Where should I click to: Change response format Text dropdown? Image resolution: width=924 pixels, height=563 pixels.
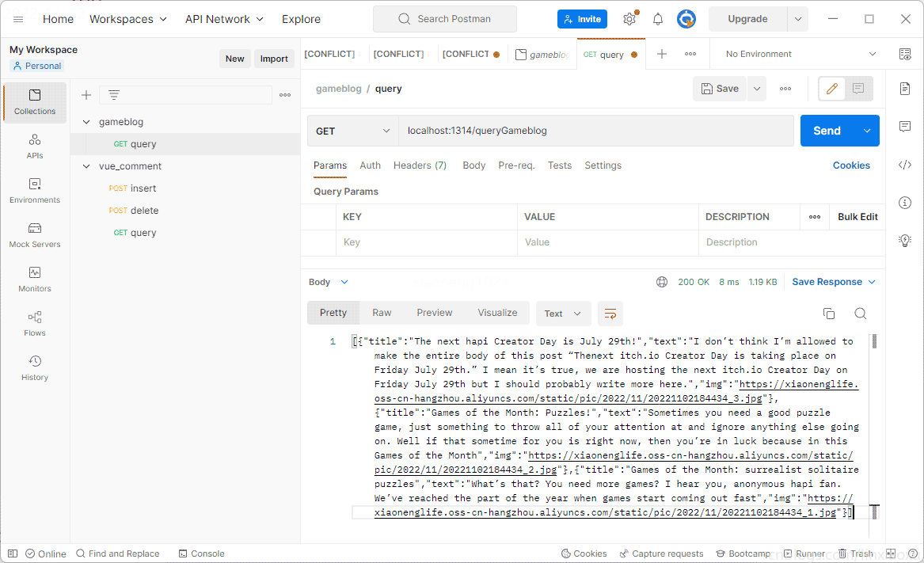562,314
